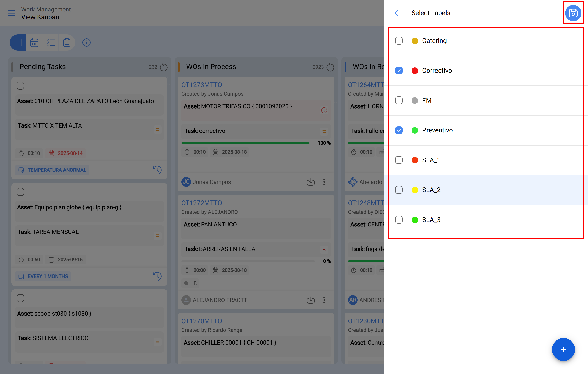This screenshot has height=374, width=588.
Task: Select the MTTO X TEM ALTA pending task card checkbox
Action: click(20, 86)
